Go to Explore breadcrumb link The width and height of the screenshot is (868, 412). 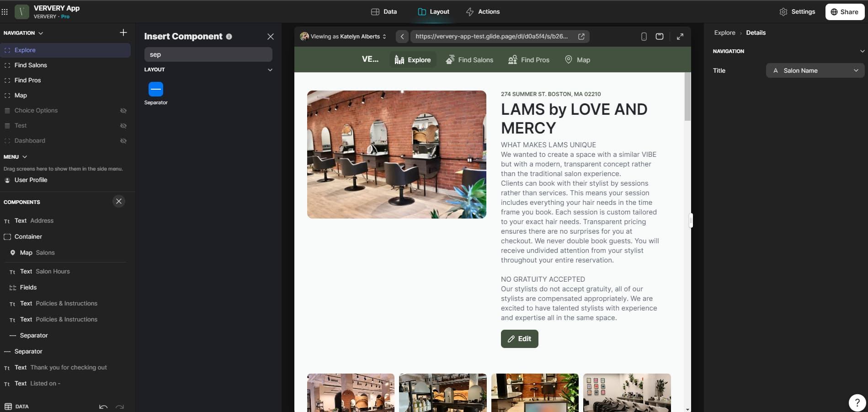point(724,33)
